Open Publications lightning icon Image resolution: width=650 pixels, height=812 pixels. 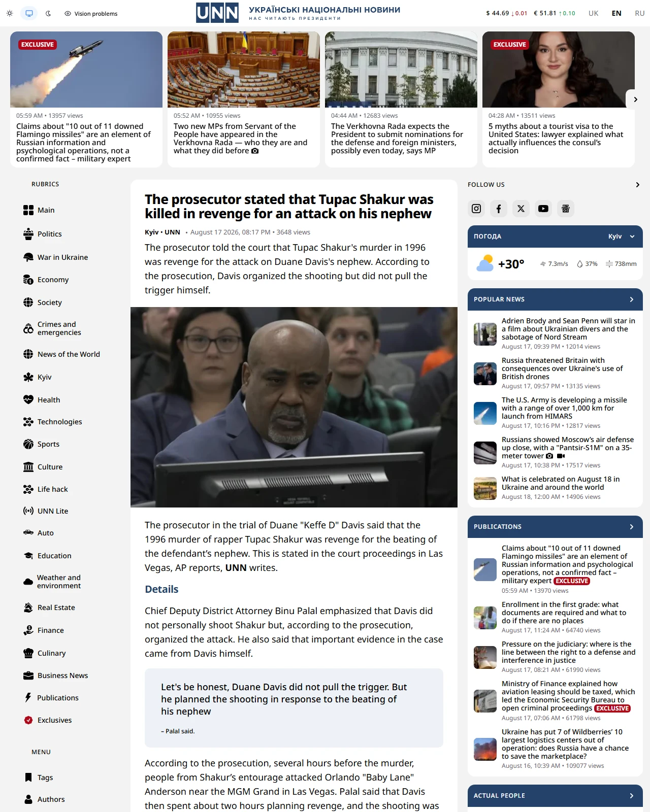click(28, 698)
